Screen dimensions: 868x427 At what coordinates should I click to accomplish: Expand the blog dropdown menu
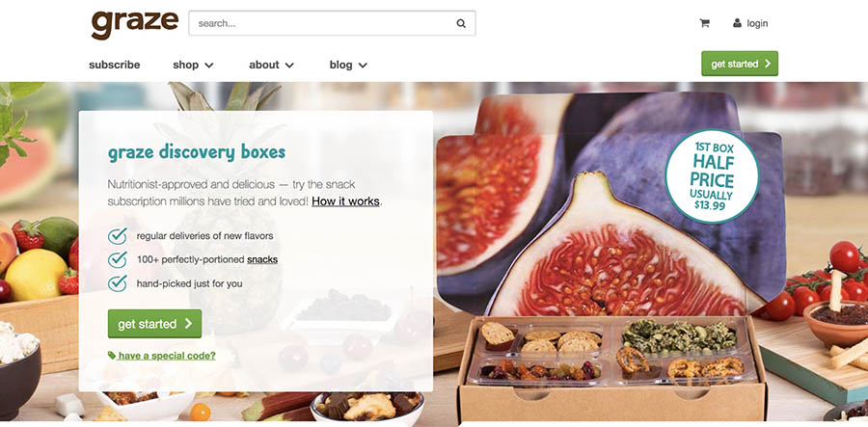(x=348, y=65)
